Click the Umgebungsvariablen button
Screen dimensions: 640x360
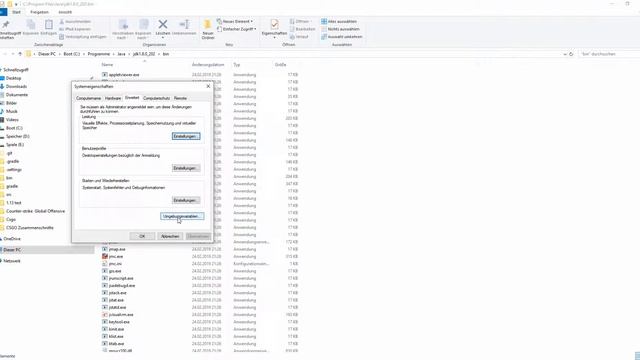coord(182,216)
